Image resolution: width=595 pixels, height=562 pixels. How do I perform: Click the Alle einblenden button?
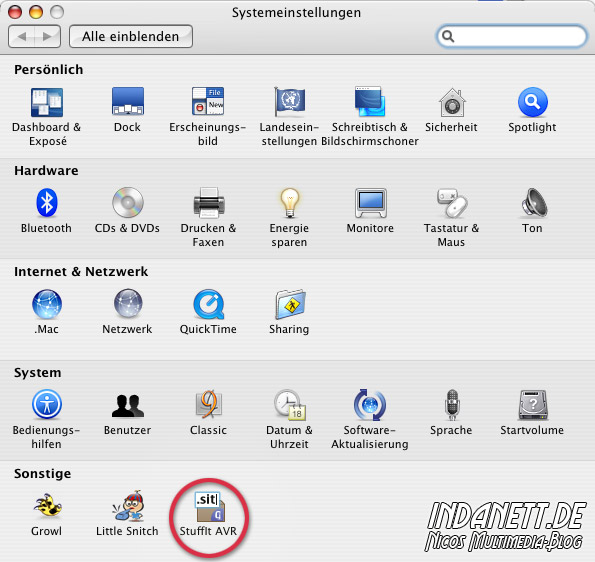tap(131, 36)
